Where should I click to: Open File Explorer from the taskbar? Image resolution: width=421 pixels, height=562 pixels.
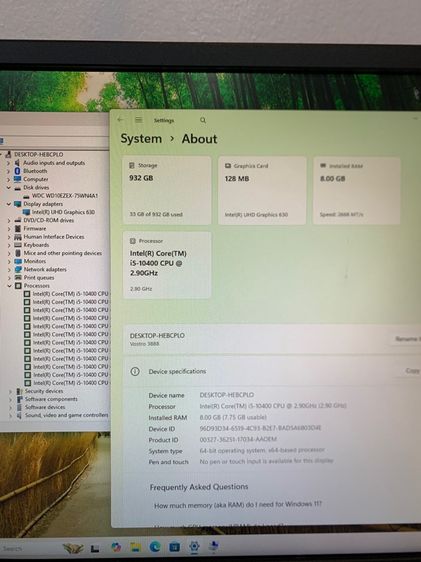(x=135, y=547)
